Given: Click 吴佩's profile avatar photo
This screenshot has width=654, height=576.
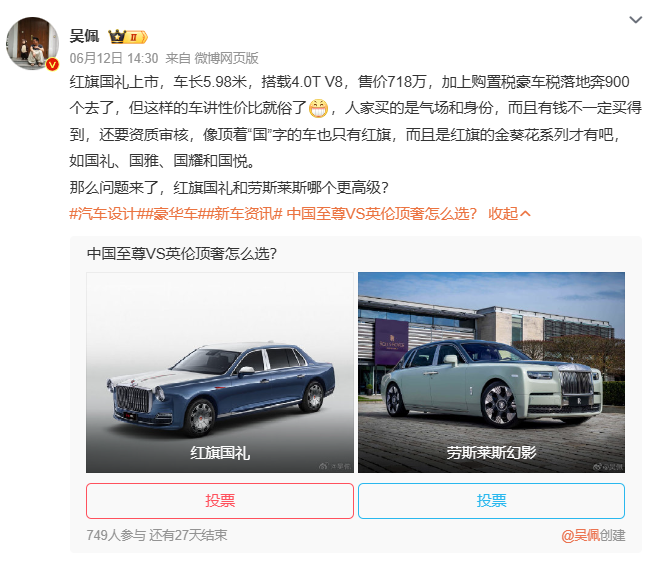Looking at the screenshot, I should [x=33, y=43].
